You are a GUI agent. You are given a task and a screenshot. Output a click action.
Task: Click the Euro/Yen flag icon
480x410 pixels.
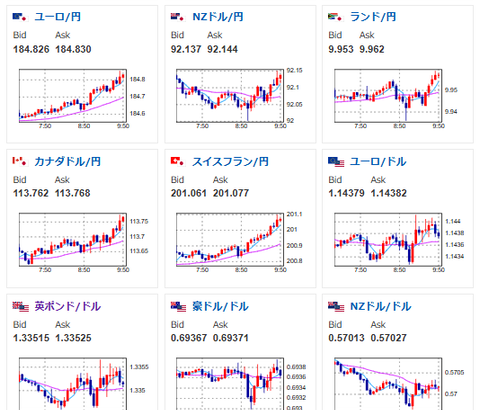tap(20, 17)
